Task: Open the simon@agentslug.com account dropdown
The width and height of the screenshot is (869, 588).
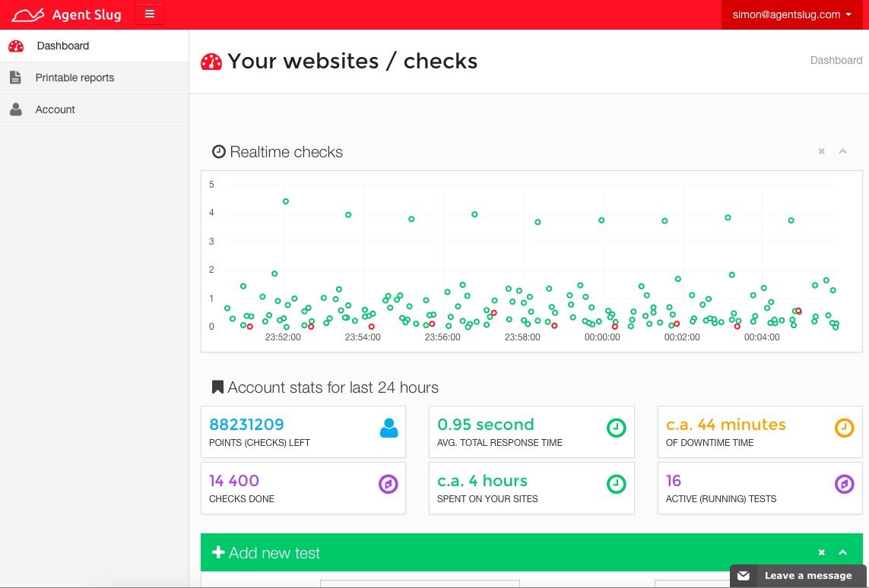Action: [x=792, y=15]
